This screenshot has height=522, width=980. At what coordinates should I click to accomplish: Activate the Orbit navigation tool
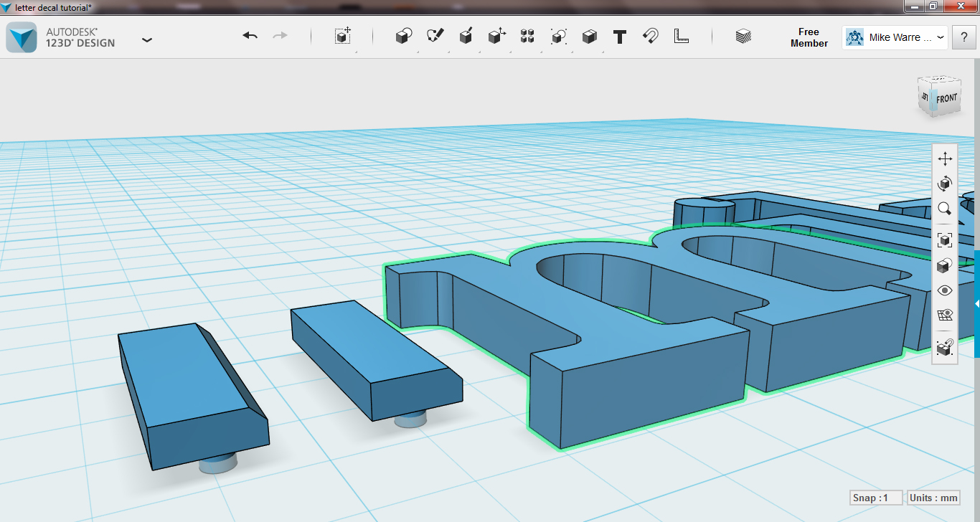(x=945, y=184)
